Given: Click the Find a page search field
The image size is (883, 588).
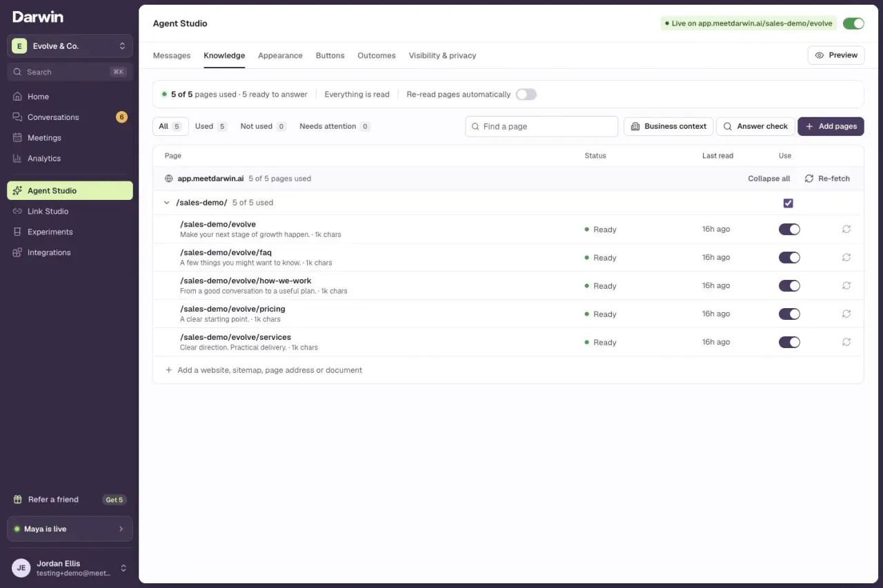Looking at the screenshot, I should pyautogui.click(x=542, y=126).
